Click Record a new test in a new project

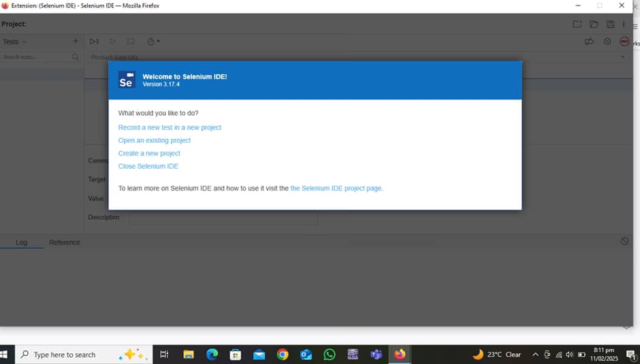[170, 127]
